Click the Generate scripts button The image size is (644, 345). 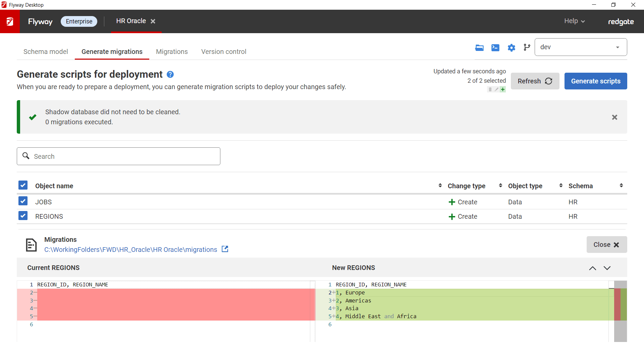coord(596,81)
